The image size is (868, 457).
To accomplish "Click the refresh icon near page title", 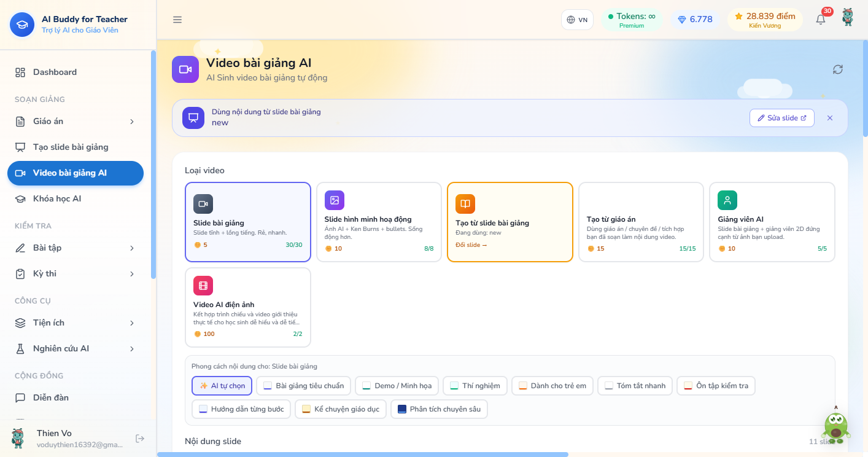I will click(x=838, y=69).
